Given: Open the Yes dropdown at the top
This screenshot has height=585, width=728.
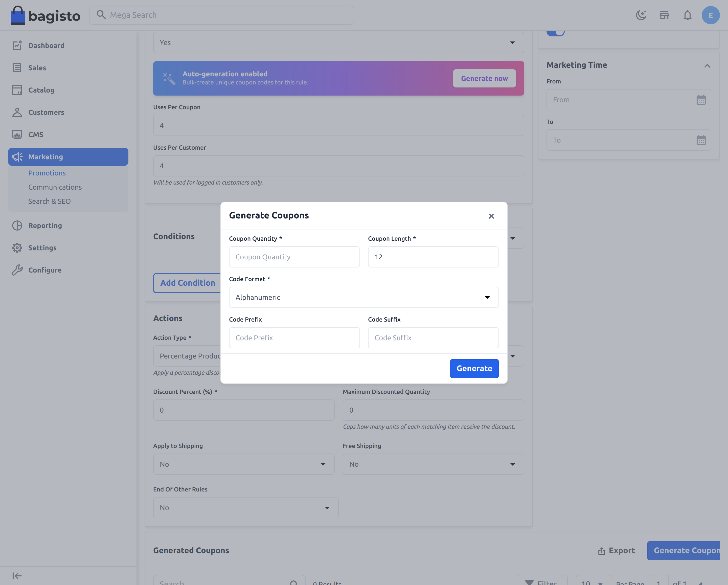Looking at the screenshot, I should pos(338,42).
